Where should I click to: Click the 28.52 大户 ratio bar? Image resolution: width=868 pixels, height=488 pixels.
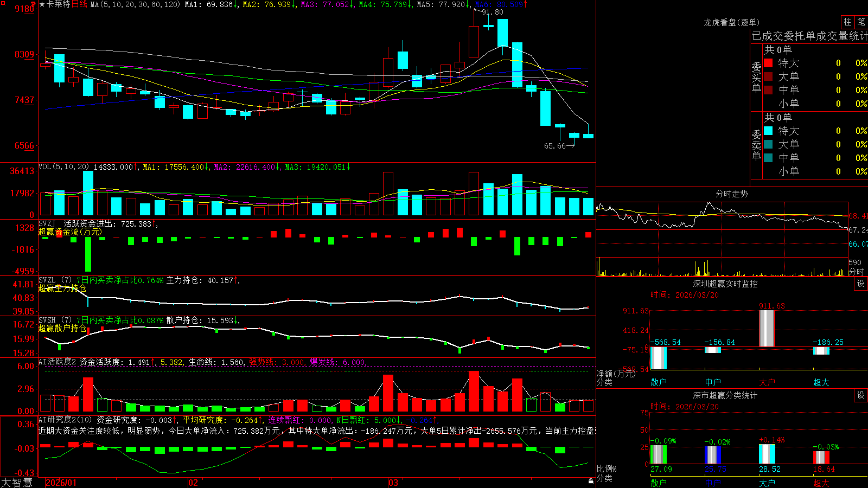(x=767, y=454)
